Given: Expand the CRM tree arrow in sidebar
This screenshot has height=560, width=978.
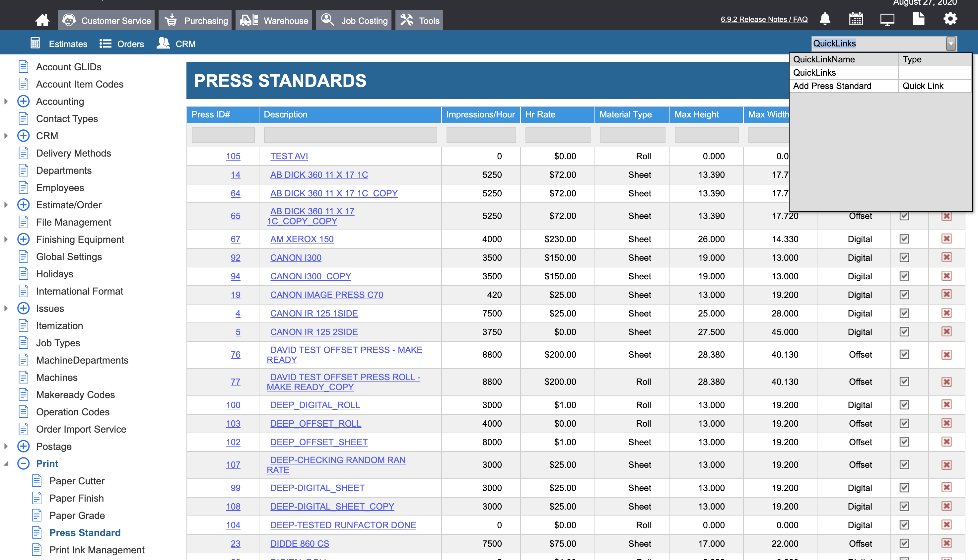Looking at the screenshot, I should point(6,136).
